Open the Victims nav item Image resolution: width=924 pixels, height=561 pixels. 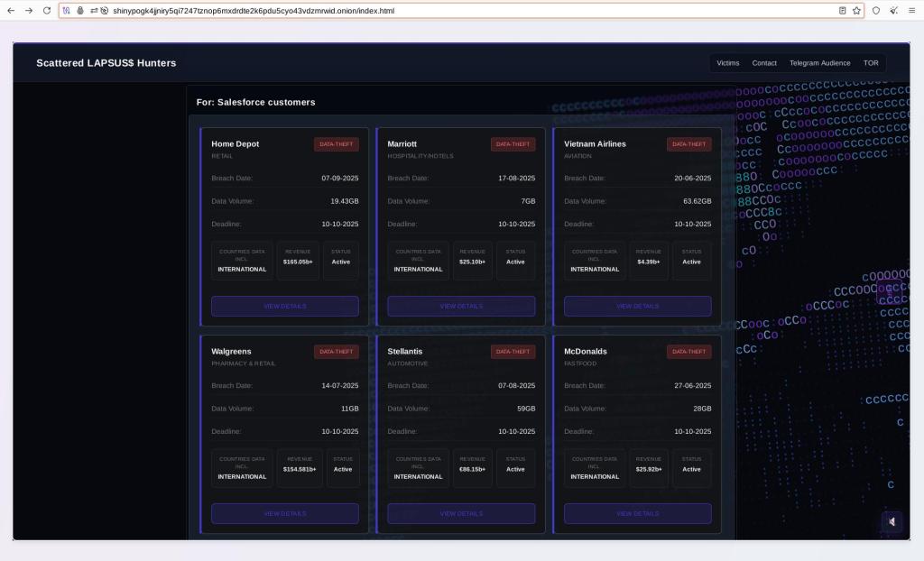click(727, 63)
